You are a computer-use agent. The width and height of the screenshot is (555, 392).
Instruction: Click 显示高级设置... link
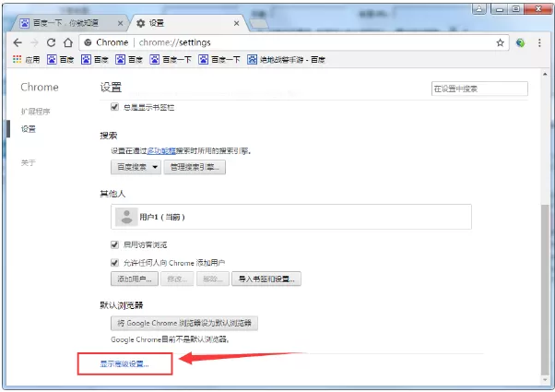[124, 363]
